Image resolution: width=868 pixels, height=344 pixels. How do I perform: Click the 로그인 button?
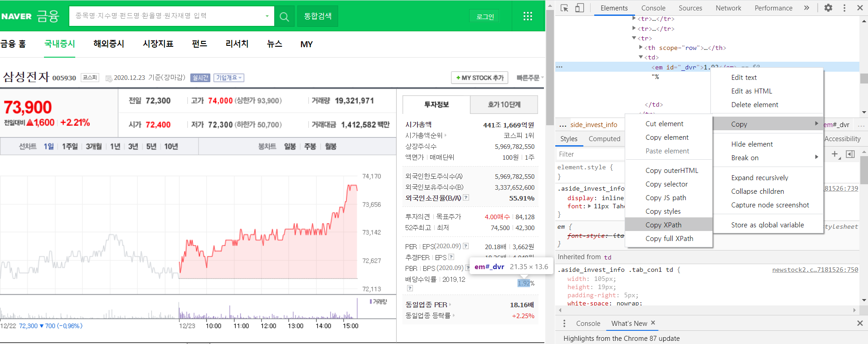tap(485, 16)
